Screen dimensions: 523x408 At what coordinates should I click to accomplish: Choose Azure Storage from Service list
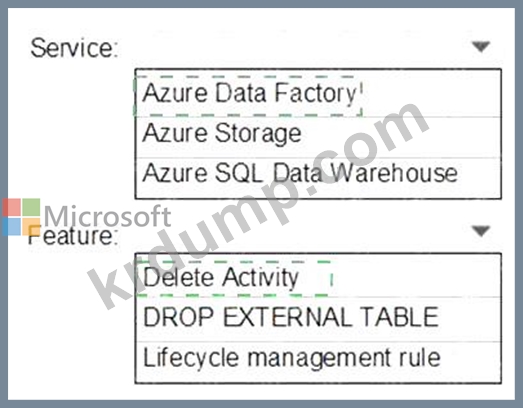pos(318,137)
